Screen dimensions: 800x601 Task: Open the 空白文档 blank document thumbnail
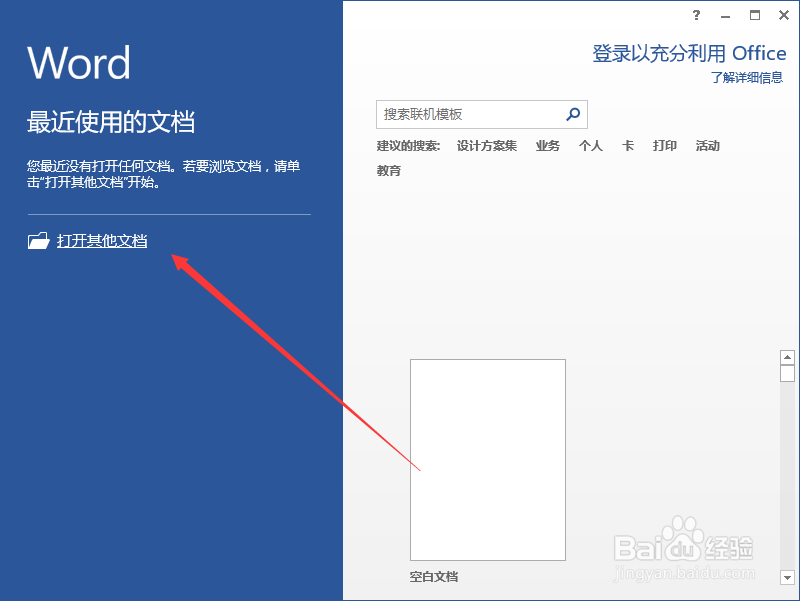(488, 460)
